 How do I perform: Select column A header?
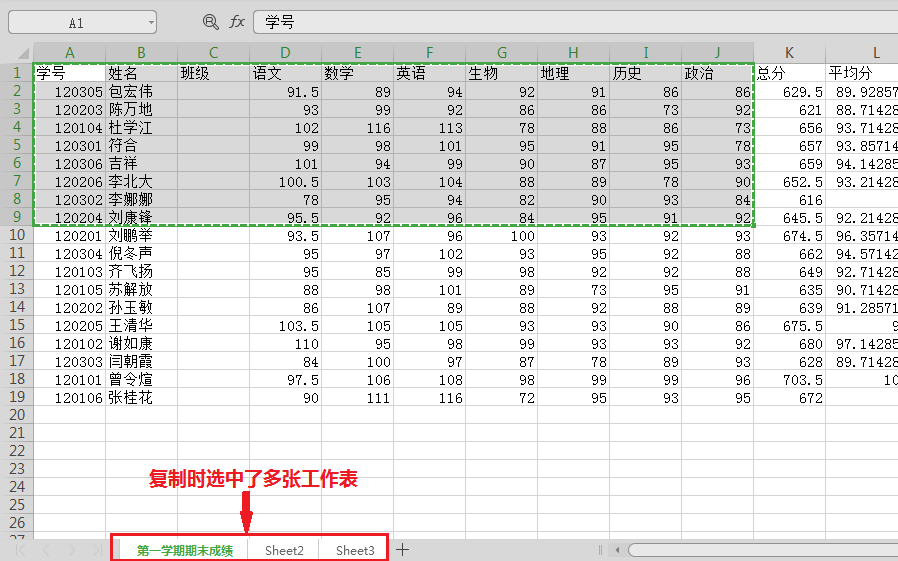coord(70,53)
